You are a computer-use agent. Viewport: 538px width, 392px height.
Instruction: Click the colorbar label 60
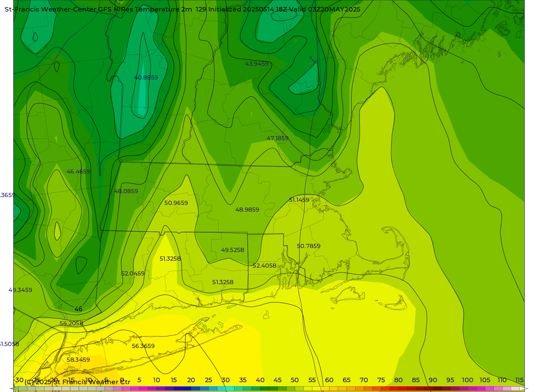pos(329,380)
